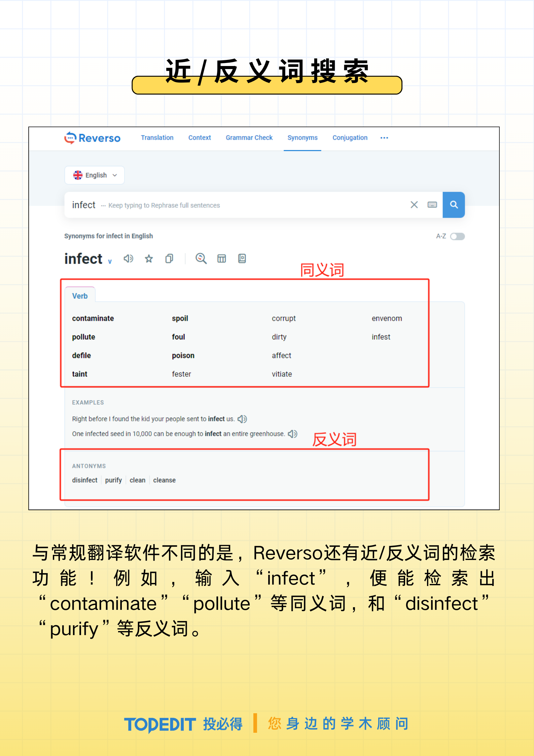Click the antonym clean
The height and width of the screenshot is (756, 534).
coord(137,480)
